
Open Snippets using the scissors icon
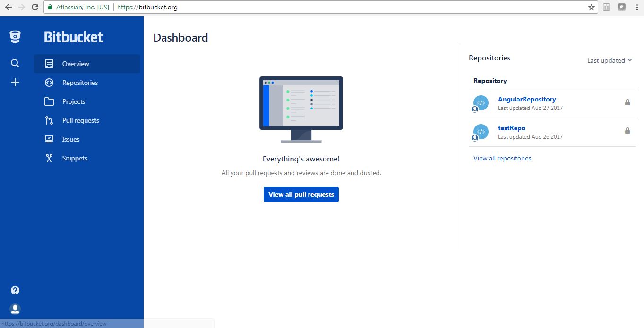click(x=49, y=158)
